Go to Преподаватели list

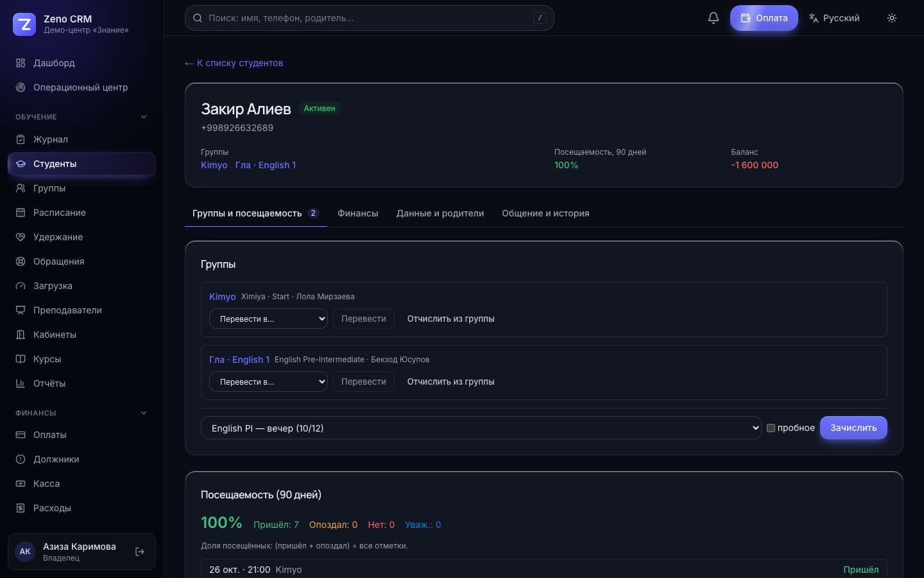[81, 310]
